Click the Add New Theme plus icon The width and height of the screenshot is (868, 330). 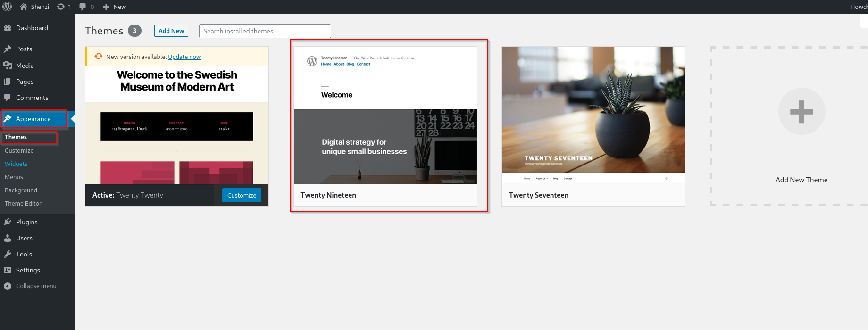801,112
